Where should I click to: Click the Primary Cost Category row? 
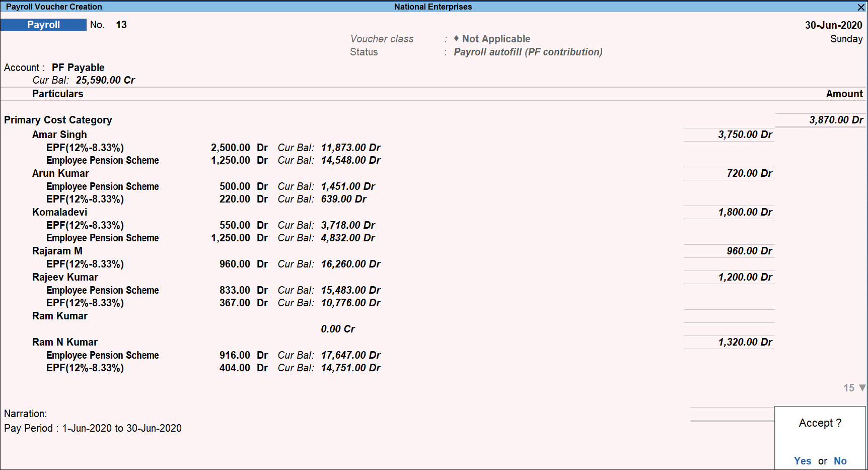click(58, 120)
